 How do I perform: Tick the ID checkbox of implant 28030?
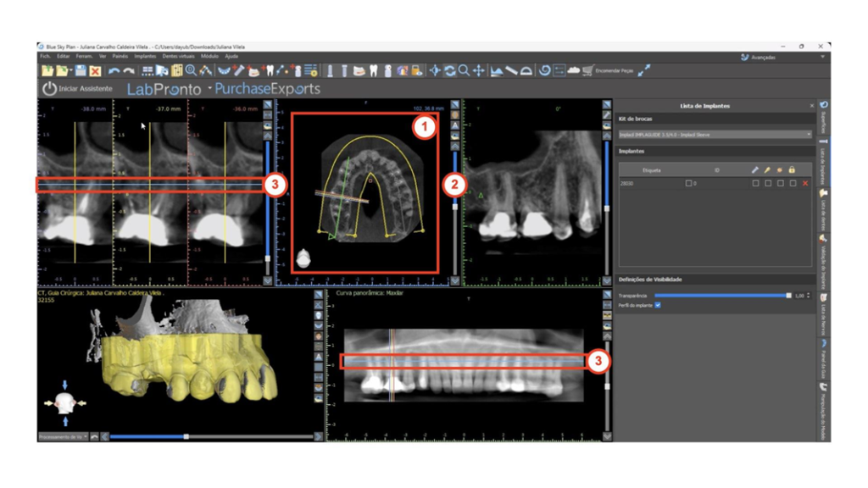688,183
